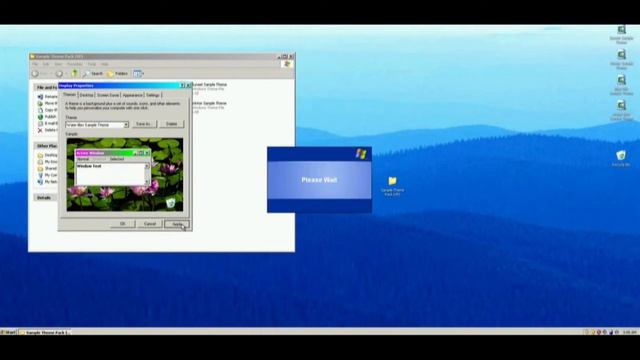
Task: Click OK in Display Properties
Action: (122, 224)
